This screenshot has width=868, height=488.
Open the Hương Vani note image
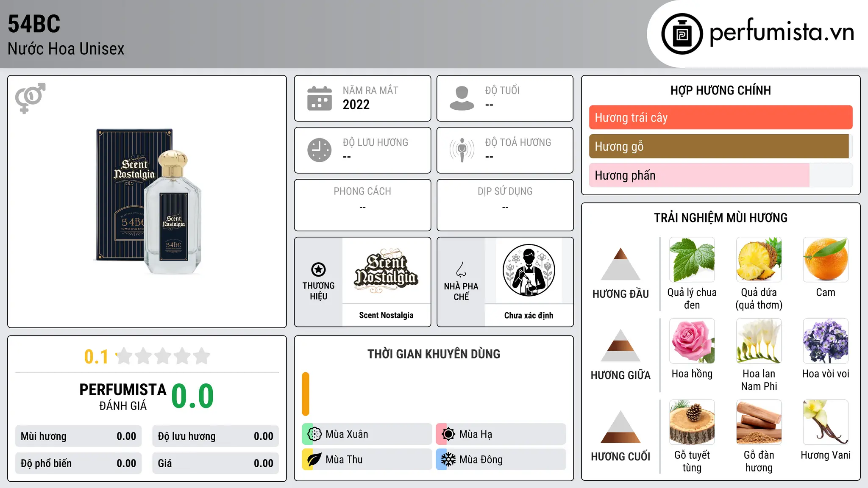pos(826,422)
